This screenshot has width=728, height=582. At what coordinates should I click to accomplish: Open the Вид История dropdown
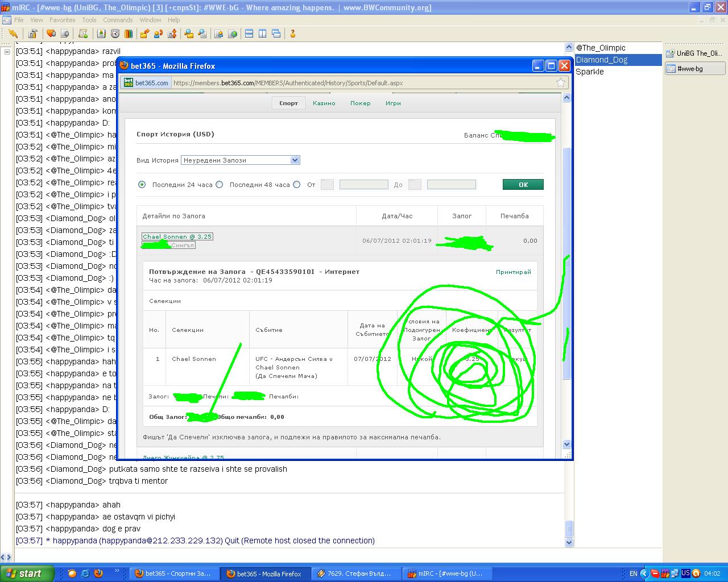coord(240,160)
